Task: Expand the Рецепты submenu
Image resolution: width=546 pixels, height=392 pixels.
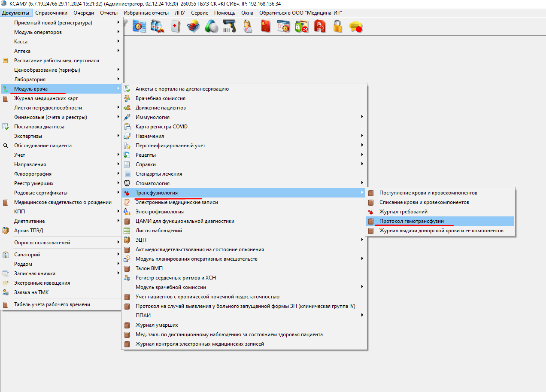Action: (x=146, y=155)
